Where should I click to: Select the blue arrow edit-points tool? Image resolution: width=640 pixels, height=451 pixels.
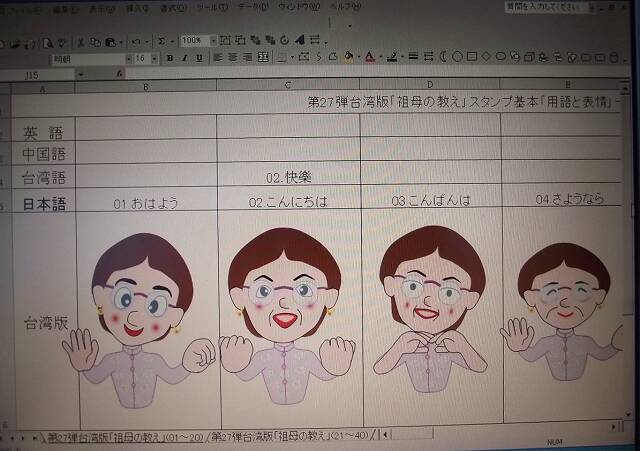coord(300,40)
